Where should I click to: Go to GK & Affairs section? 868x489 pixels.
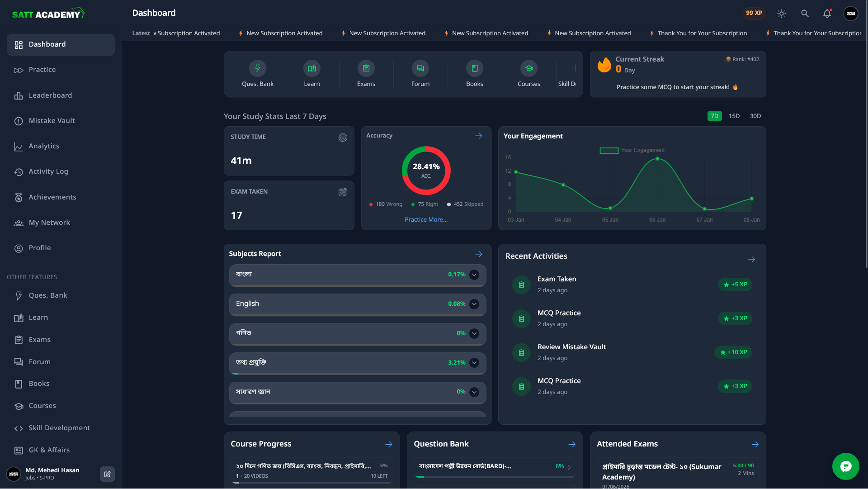[49, 450]
